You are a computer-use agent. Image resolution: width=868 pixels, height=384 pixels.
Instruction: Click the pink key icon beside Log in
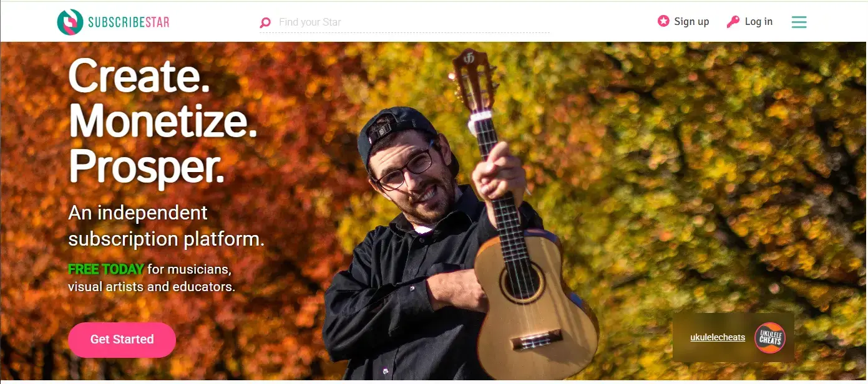(733, 22)
